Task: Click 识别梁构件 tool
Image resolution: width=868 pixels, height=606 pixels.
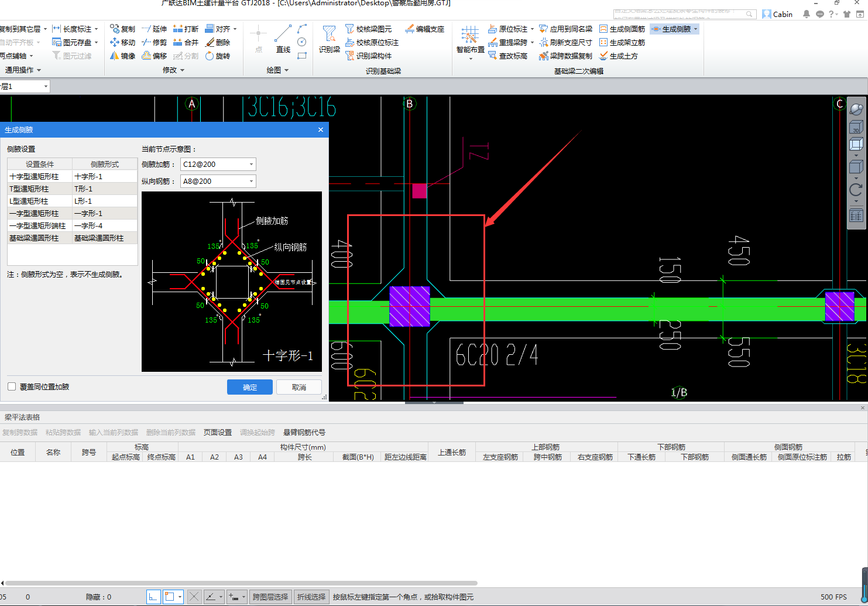Action: click(x=369, y=56)
